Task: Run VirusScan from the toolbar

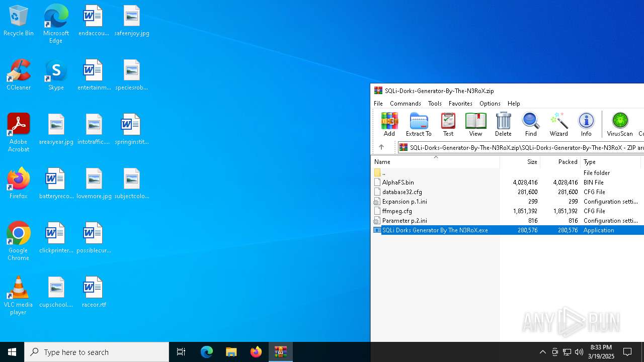Action: coord(620,124)
